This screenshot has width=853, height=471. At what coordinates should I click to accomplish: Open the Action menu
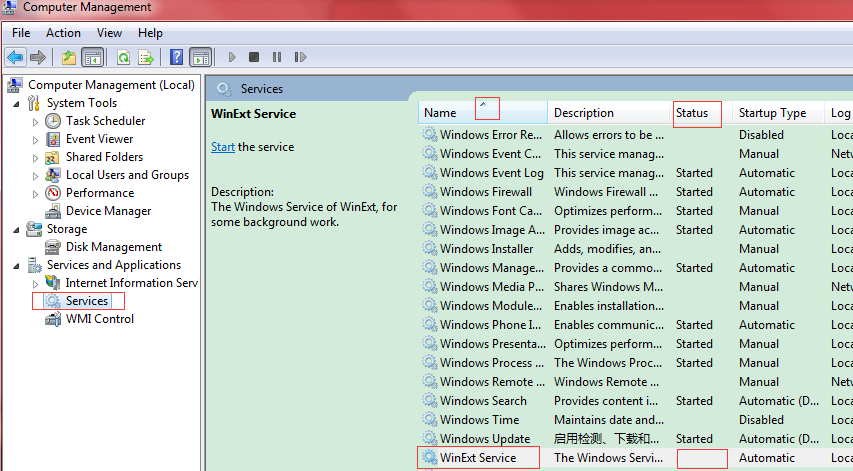pos(63,33)
